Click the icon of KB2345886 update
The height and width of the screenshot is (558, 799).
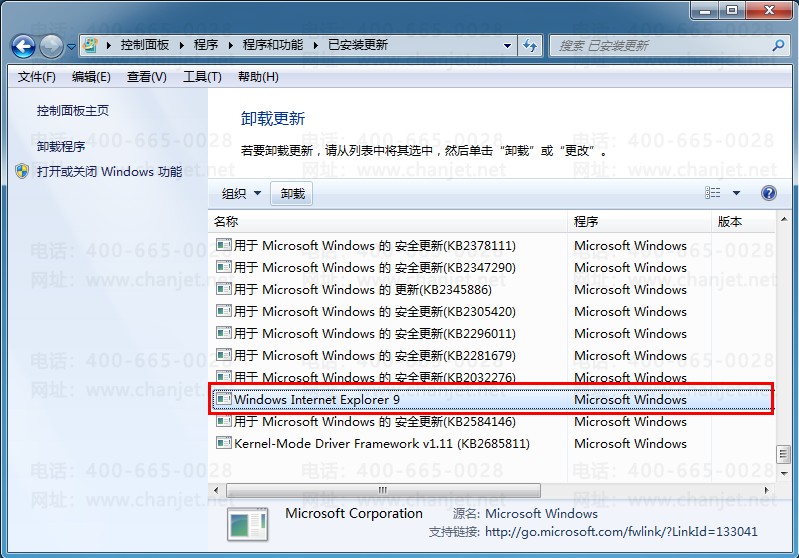[224, 289]
